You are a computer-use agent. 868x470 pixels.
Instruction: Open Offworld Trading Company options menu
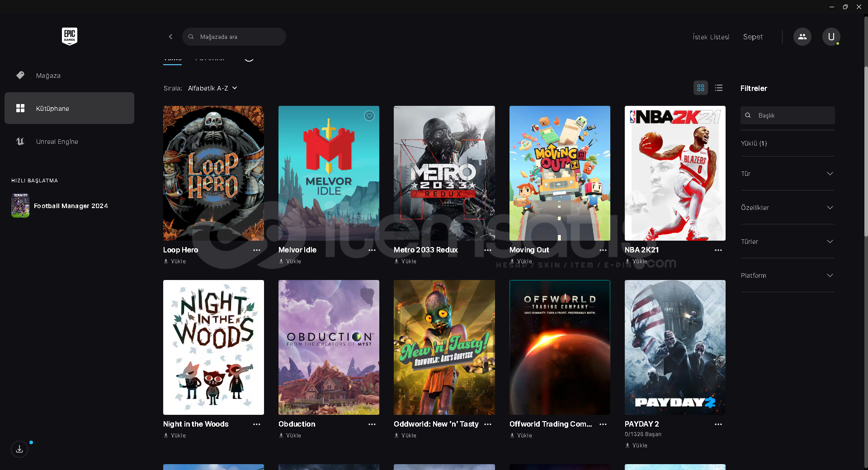(x=603, y=424)
